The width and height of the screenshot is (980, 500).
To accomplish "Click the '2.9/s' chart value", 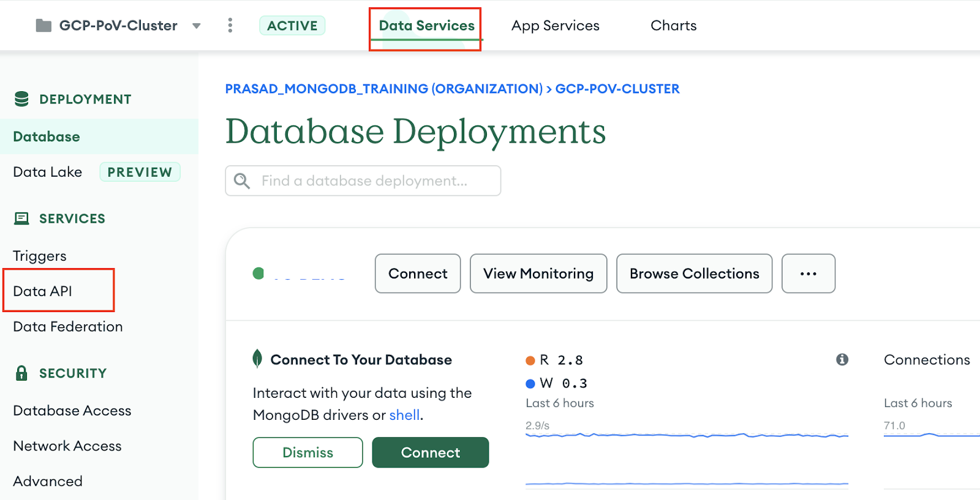I will coord(537,425).
